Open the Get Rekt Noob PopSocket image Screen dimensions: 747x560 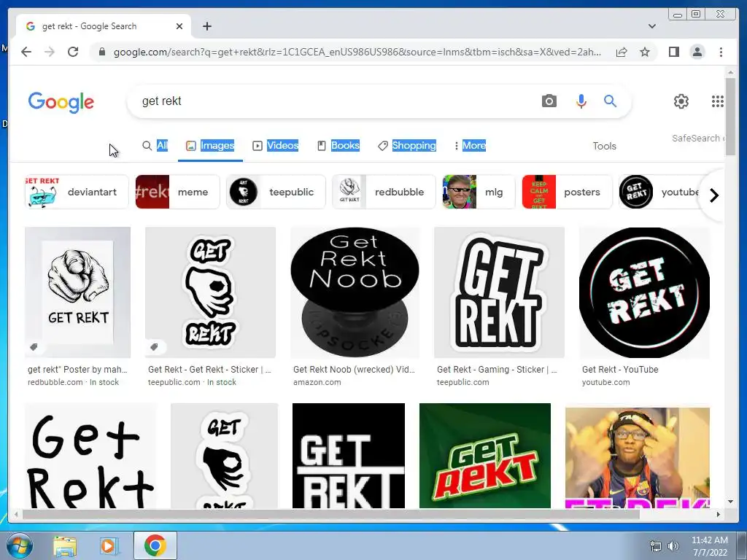tap(355, 292)
